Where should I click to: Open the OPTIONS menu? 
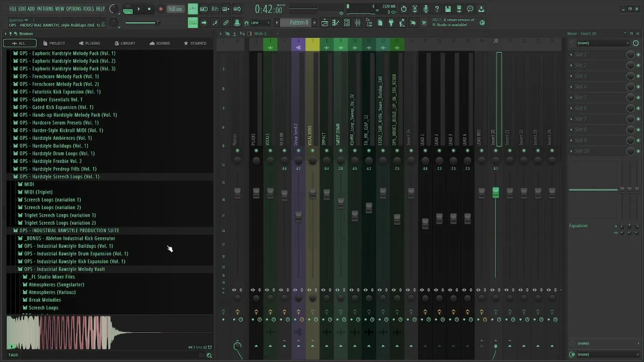click(x=73, y=9)
